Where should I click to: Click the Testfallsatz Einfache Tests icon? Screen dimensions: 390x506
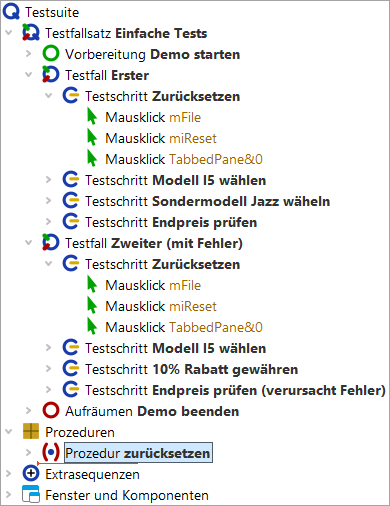point(31,33)
